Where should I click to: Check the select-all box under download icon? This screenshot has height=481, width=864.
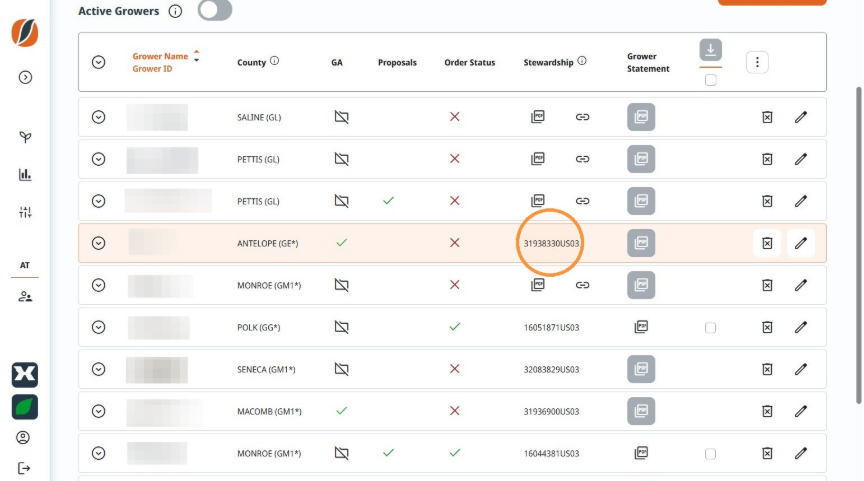pos(710,80)
